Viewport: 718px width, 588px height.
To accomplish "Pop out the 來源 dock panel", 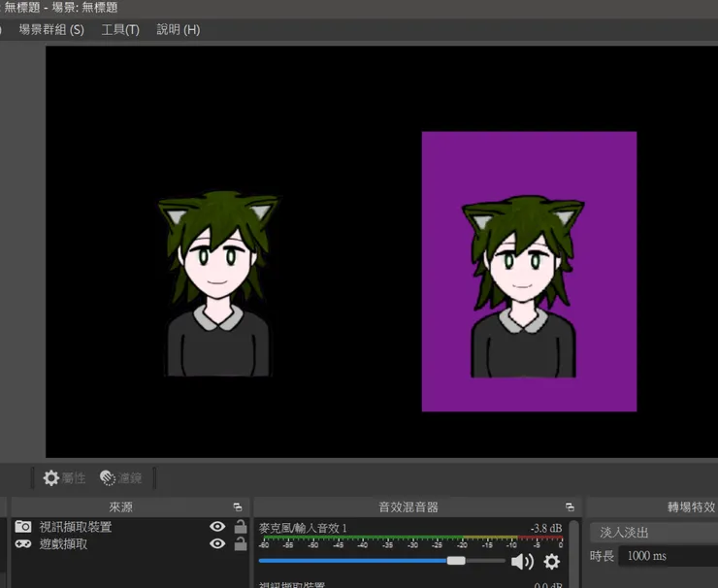I will [x=238, y=507].
